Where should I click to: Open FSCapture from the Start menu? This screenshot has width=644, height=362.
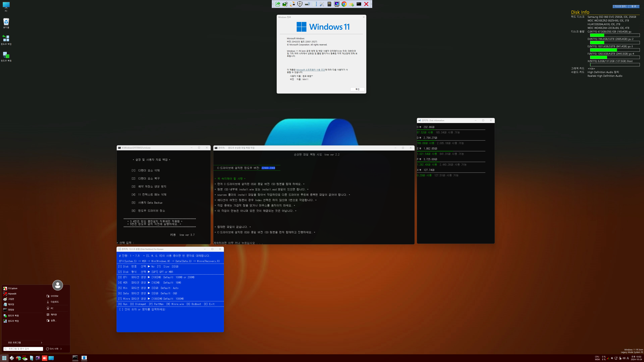pyautogui.click(x=11, y=288)
